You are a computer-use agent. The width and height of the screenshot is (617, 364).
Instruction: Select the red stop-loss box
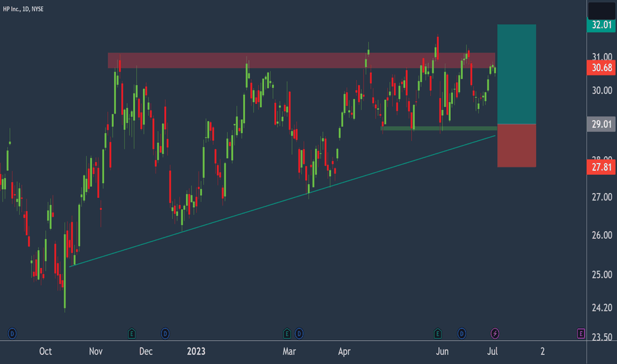(516, 146)
